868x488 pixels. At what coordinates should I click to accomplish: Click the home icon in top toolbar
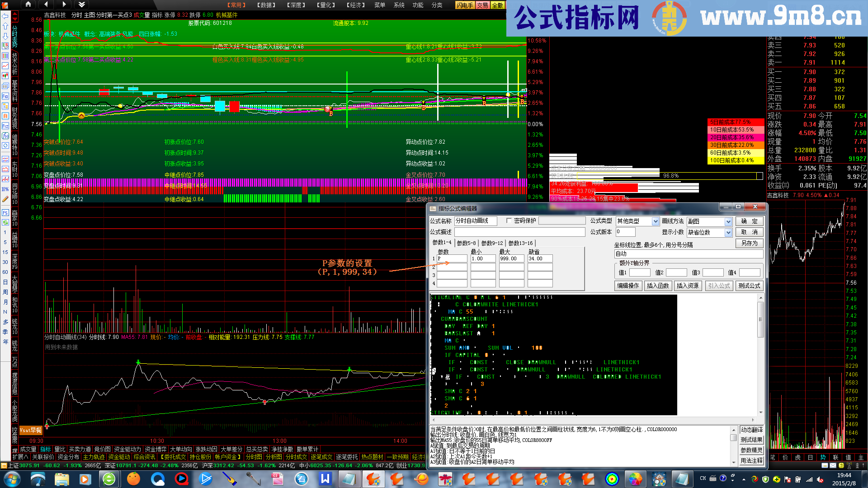coord(28,5)
